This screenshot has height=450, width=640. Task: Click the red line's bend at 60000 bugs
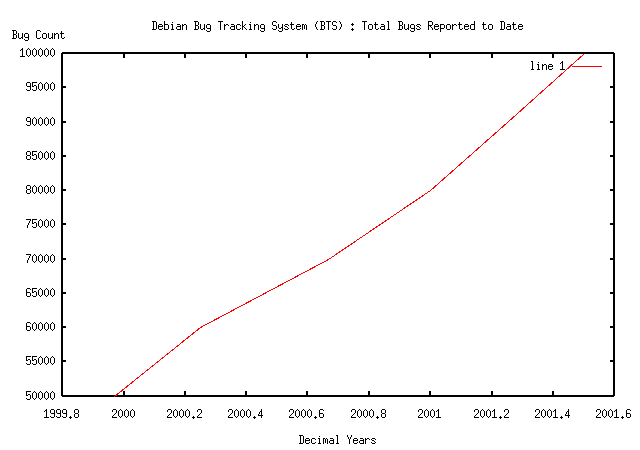[202, 327]
